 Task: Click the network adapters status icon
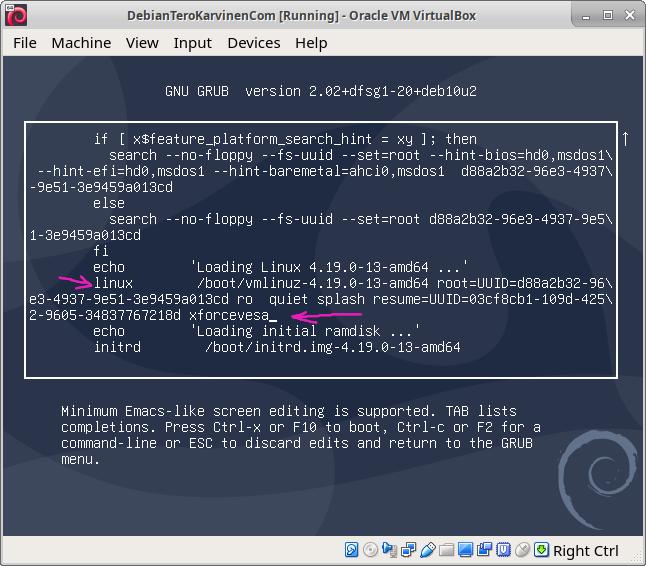click(x=408, y=550)
